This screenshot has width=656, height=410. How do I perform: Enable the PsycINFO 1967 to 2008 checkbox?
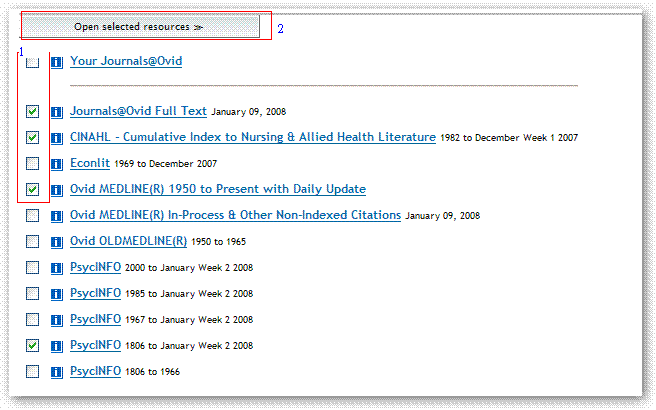point(32,319)
